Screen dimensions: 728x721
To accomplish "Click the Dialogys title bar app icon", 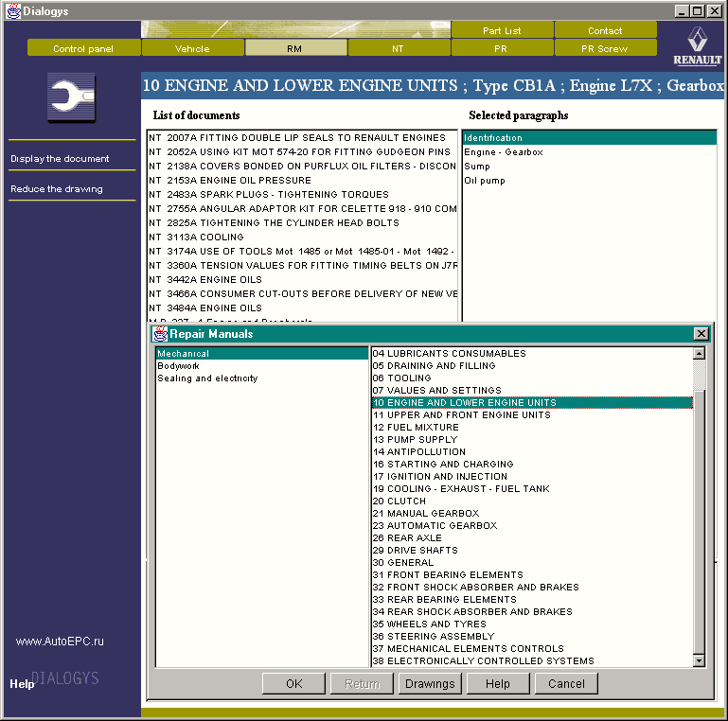I will tap(13, 11).
